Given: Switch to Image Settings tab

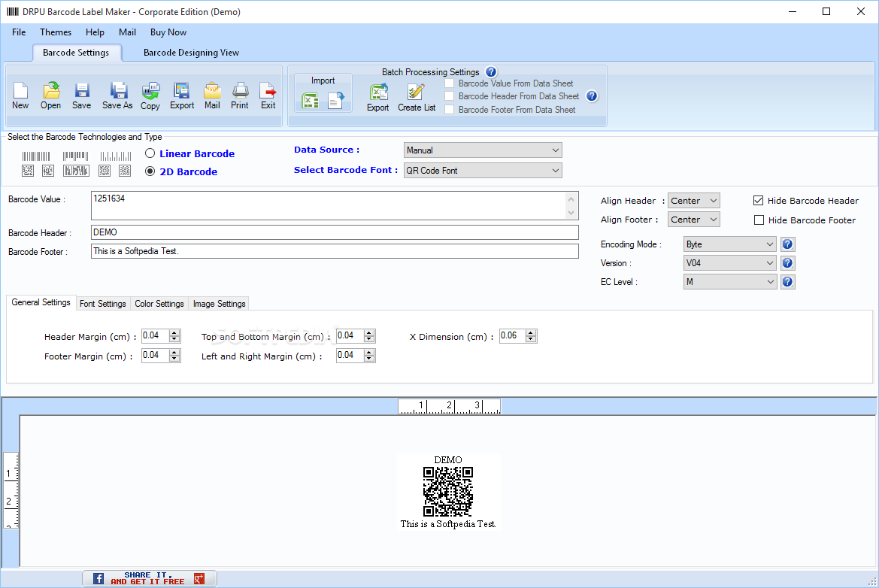Looking at the screenshot, I should pos(220,304).
